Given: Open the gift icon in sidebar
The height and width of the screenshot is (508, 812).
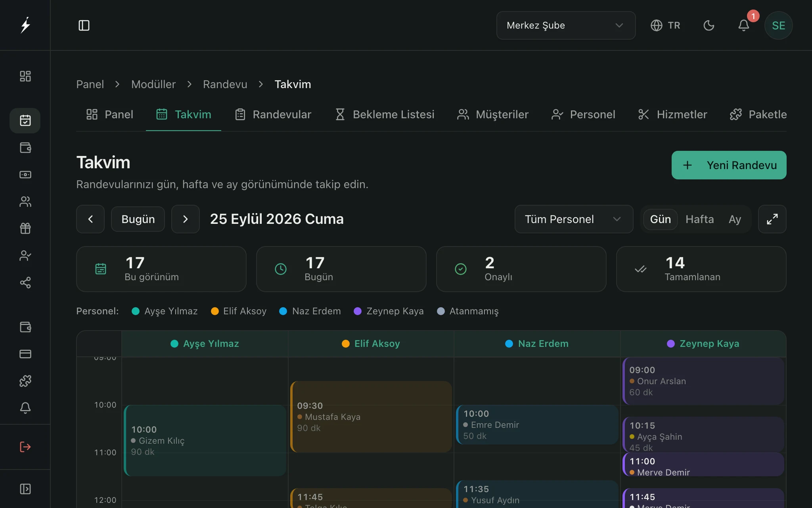Looking at the screenshot, I should coord(25,228).
